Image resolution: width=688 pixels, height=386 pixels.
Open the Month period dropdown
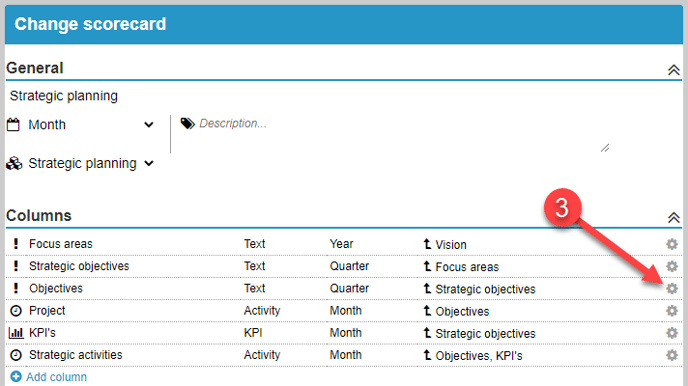(x=81, y=125)
